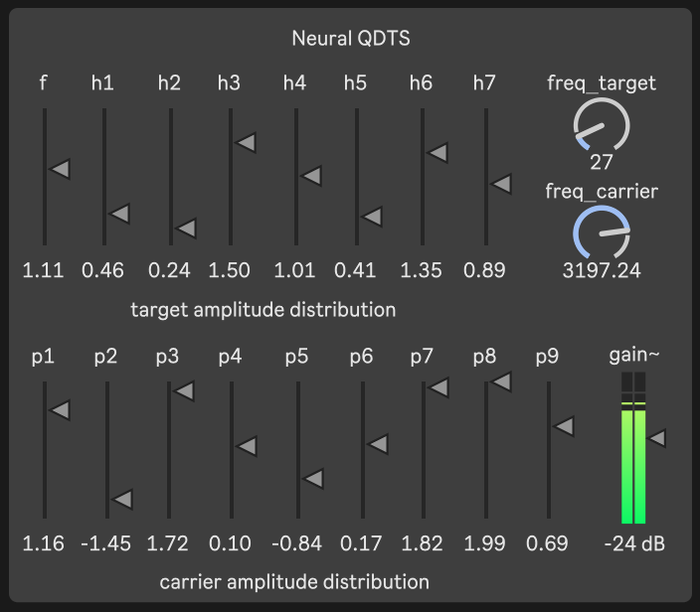This screenshot has width=700, height=612.
Task: Click the p2 slider triangle handle
Action: point(123,499)
